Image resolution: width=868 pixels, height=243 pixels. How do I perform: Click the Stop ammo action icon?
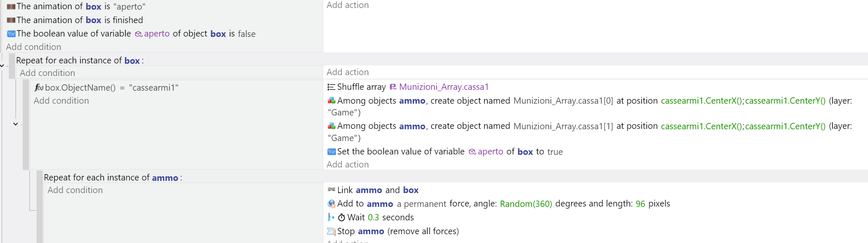coord(331,231)
